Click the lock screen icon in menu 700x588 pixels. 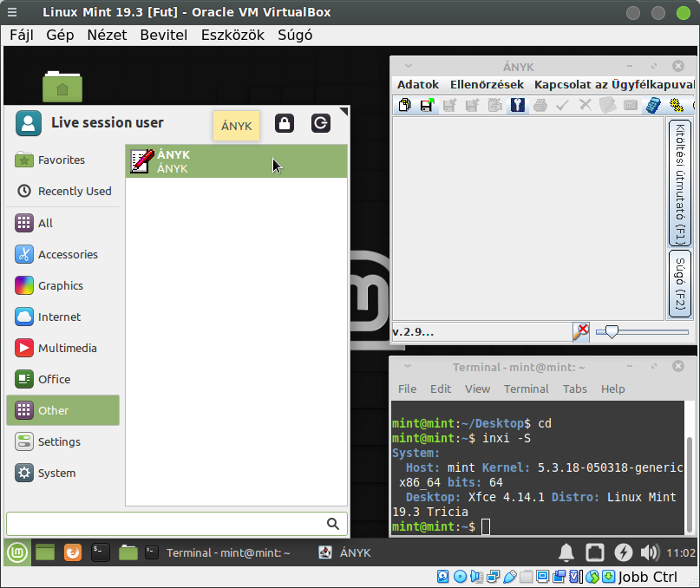coord(285,123)
